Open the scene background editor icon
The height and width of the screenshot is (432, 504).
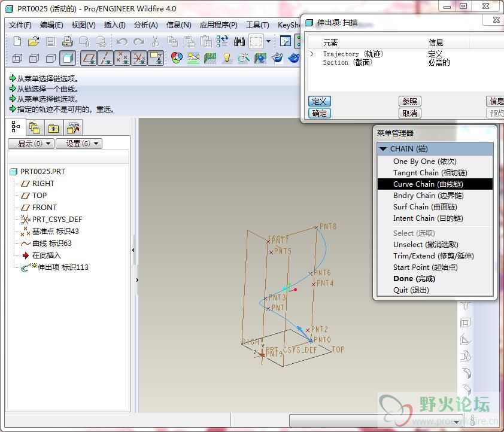pos(193,58)
